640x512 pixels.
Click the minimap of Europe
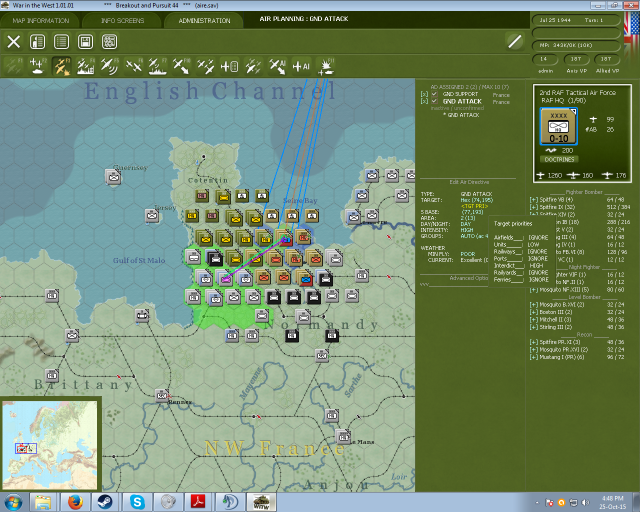[50, 445]
